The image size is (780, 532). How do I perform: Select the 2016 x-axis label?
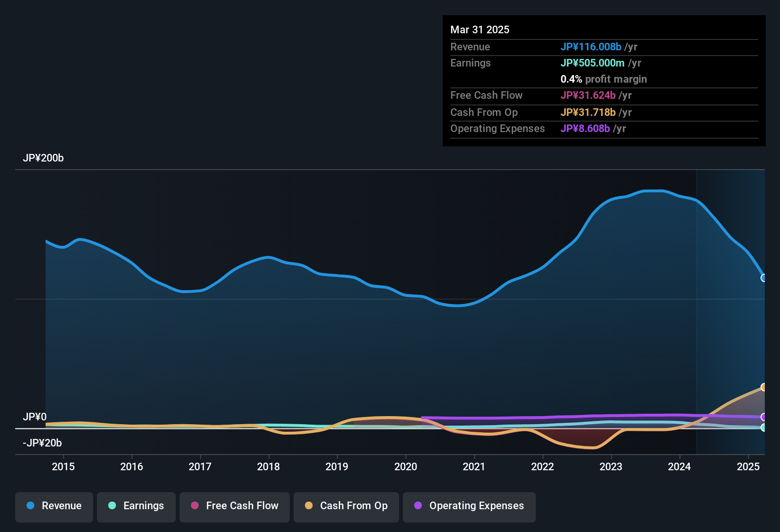[x=132, y=466]
